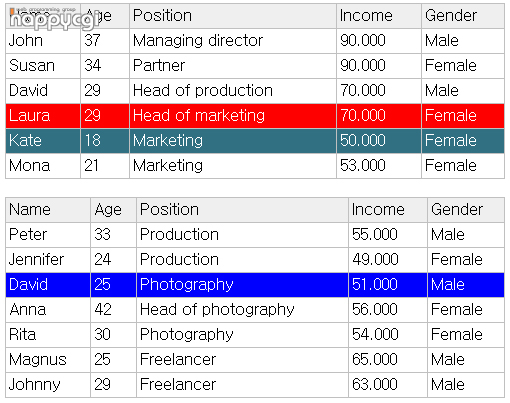Image resolution: width=510 pixels, height=403 pixels.
Task: Click Peter's 55.000 income cell
Action: [x=388, y=235]
